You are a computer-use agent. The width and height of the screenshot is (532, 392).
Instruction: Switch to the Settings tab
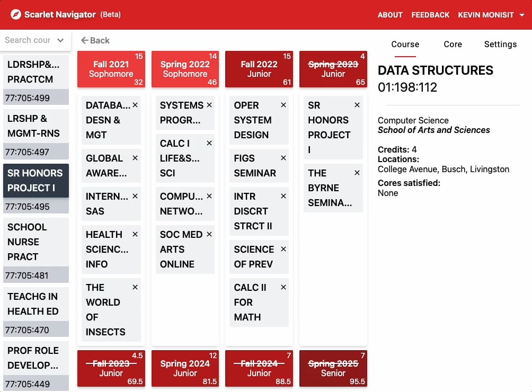(500, 44)
